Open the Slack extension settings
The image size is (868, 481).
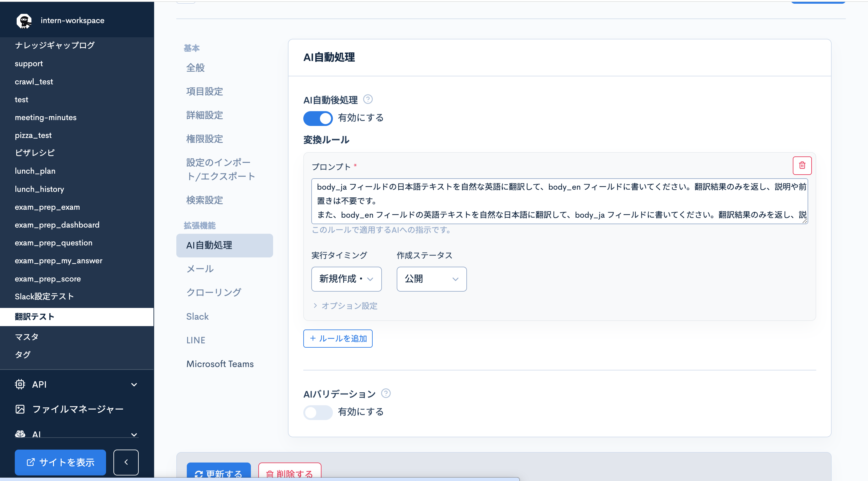point(198,316)
